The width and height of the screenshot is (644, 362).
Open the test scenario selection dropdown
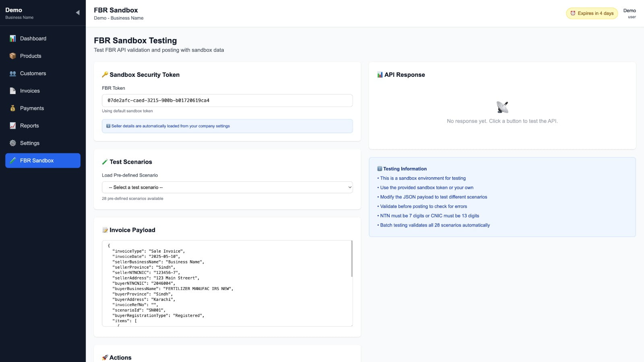coord(227,187)
